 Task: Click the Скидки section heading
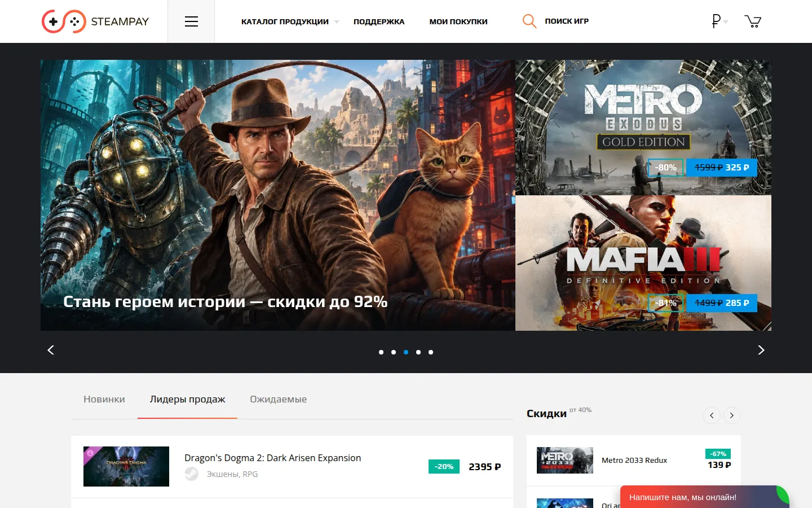[546, 414]
